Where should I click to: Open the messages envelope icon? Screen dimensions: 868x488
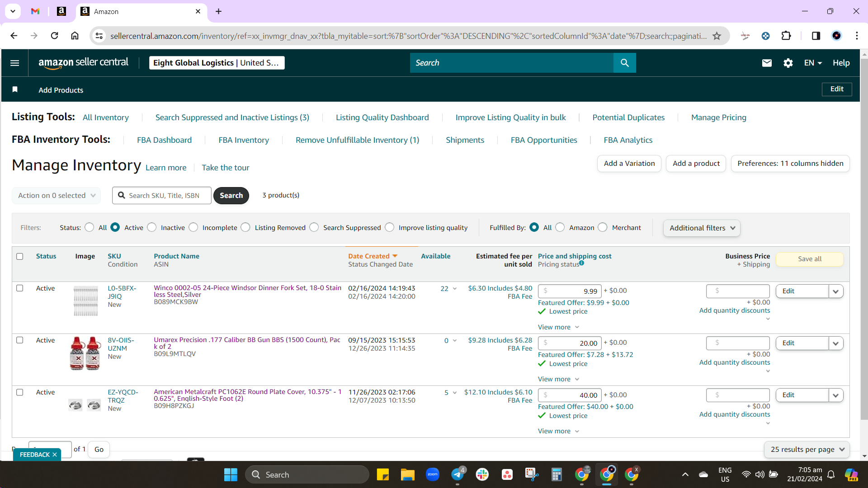point(767,63)
